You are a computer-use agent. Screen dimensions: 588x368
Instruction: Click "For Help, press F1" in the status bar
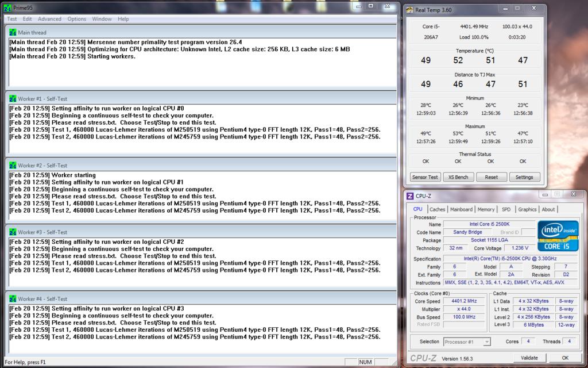[25, 362]
